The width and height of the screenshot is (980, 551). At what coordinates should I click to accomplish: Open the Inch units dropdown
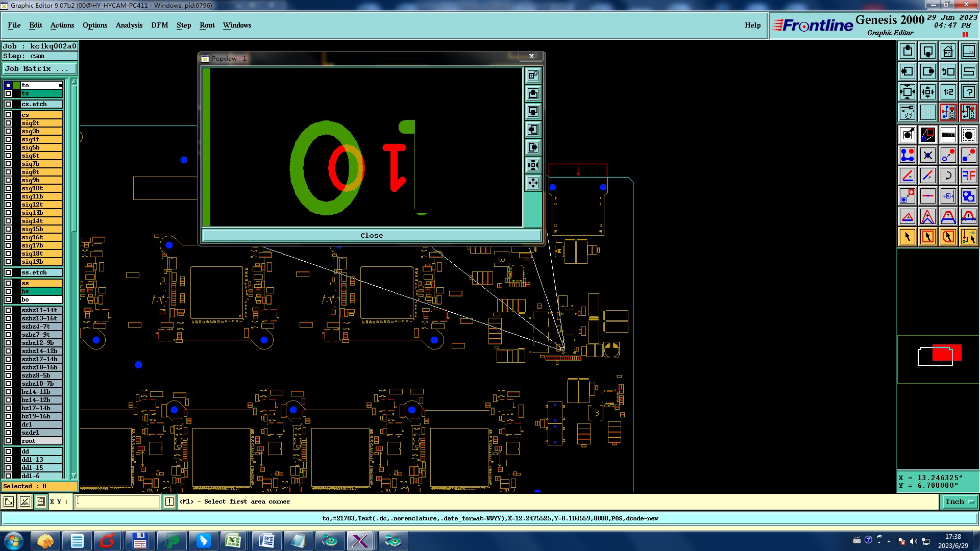(x=959, y=502)
